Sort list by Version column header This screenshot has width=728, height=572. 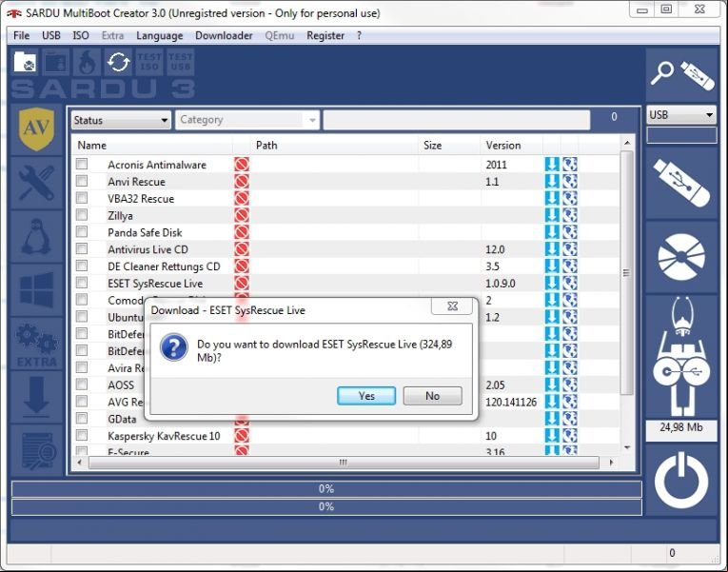coord(511,146)
